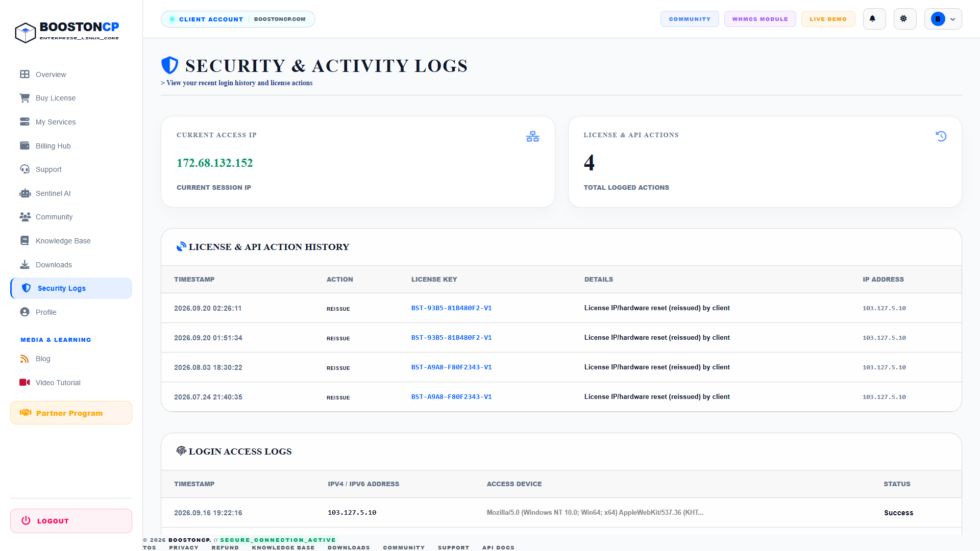Open license key on 2026.07.24 row
This screenshot has height=551, width=980.
pyautogui.click(x=451, y=397)
